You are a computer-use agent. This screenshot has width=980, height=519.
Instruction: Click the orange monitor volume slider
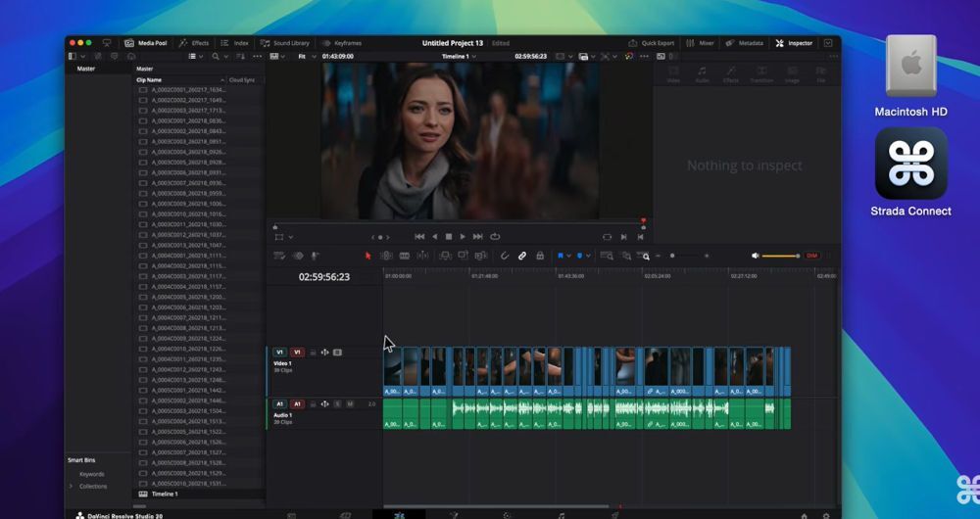point(780,256)
